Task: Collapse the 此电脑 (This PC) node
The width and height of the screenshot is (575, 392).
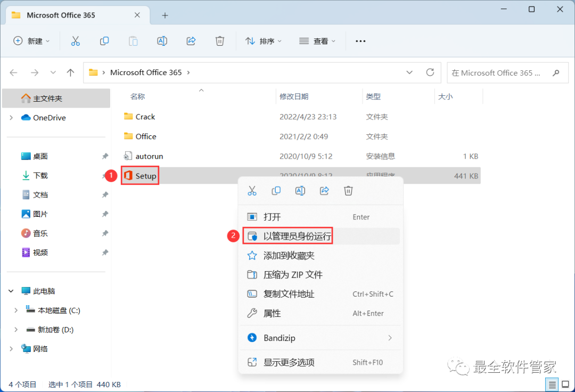Action: point(11,291)
